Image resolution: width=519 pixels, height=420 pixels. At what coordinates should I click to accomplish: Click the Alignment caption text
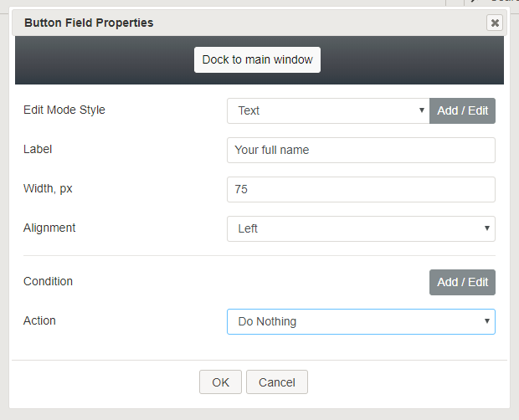click(49, 228)
